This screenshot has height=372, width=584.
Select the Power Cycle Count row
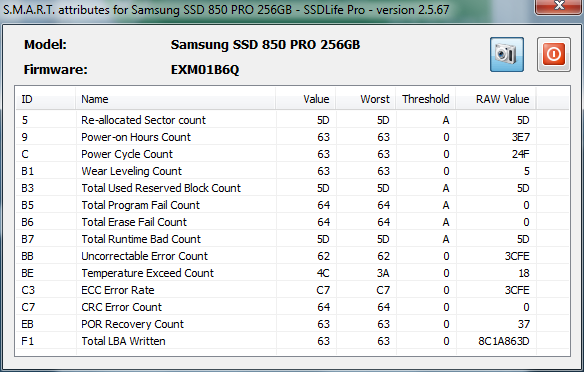[292, 154]
